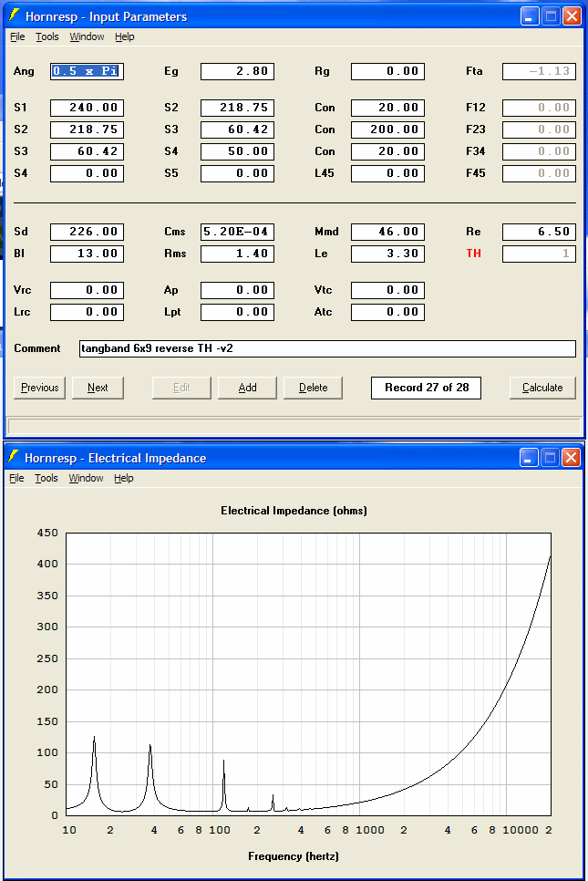588x881 pixels.
Task: Click the Record 27 of 28 indicator
Action: pyautogui.click(x=427, y=388)
